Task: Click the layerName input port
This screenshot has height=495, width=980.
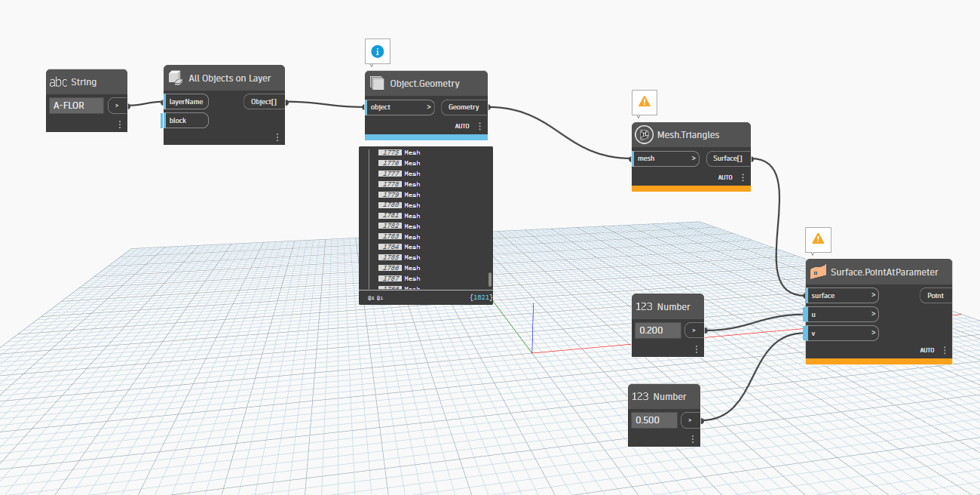Action: coord(186,101)
